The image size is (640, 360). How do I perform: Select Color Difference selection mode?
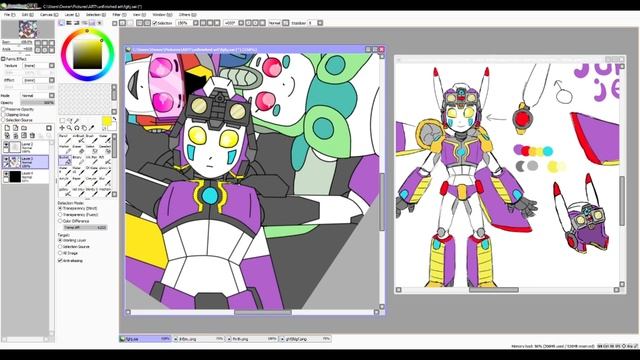click(x=60, y=221)
